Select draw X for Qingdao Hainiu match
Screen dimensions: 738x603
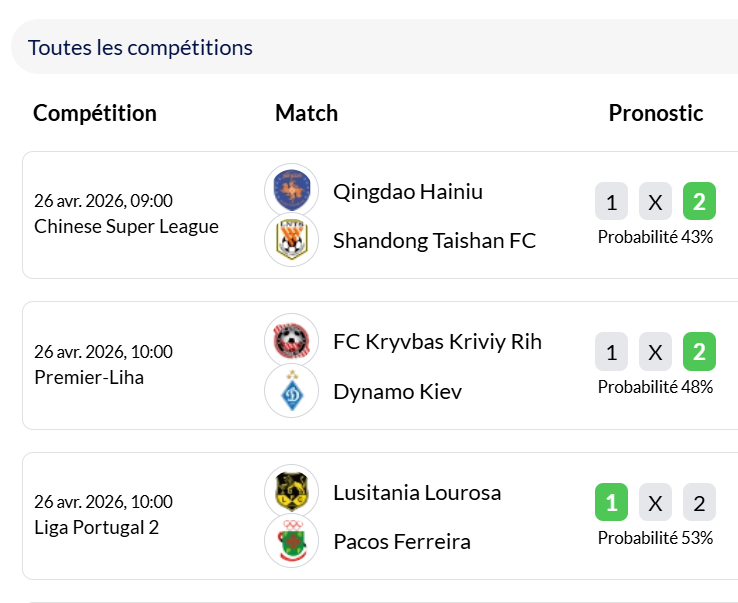pos(655,202)
